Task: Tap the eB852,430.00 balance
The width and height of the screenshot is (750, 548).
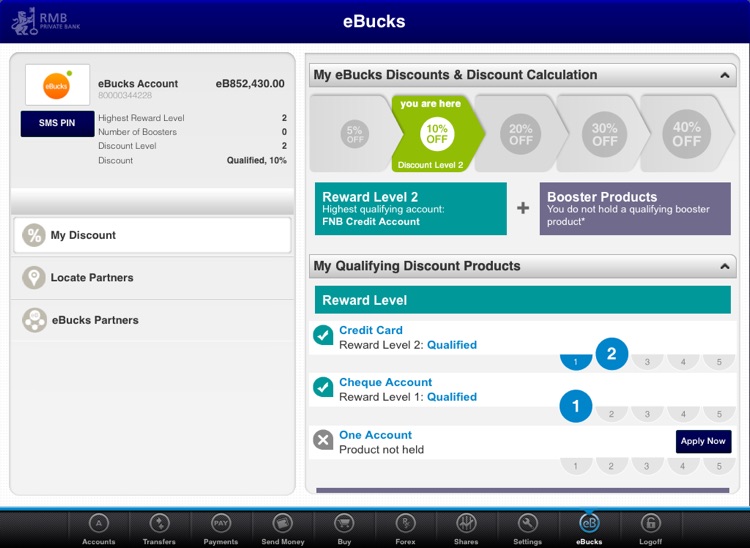Action: (x=250, y=84)
